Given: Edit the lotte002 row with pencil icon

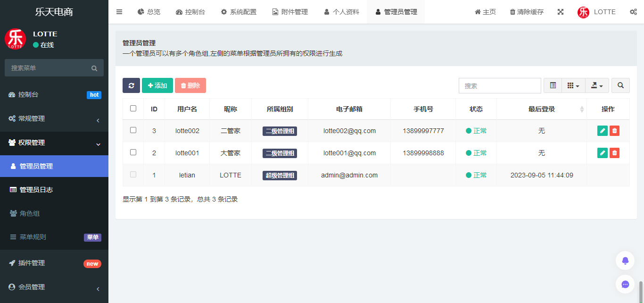Looking at the screenshot, I should (x=603, y=131).
